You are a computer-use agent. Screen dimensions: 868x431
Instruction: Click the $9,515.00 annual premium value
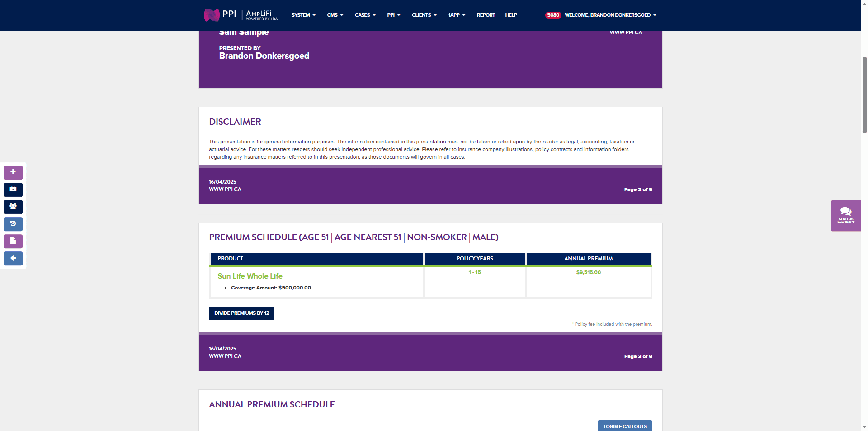(x=589, y=272)
